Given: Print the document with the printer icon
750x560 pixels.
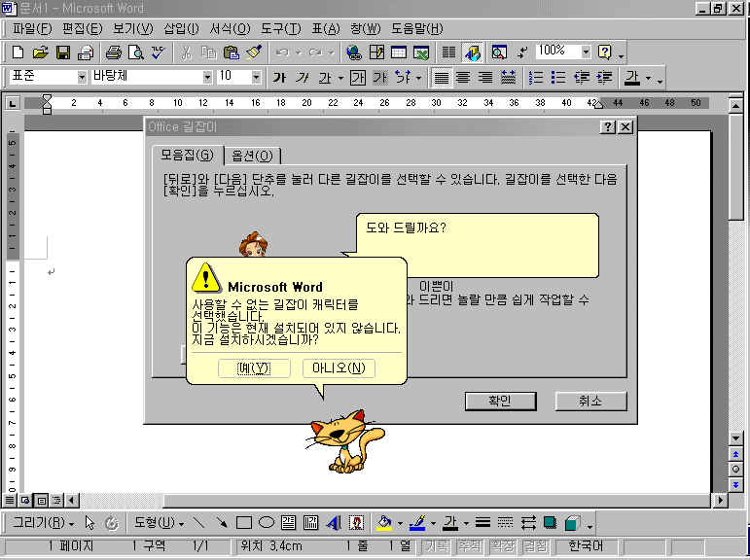Looking at the screenshot, I should coord(114,52).
